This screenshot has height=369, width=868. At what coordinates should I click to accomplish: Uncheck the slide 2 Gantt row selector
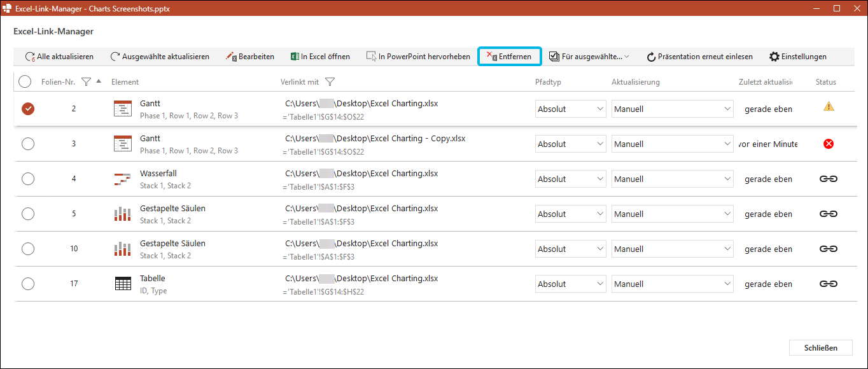click(28, 109)
